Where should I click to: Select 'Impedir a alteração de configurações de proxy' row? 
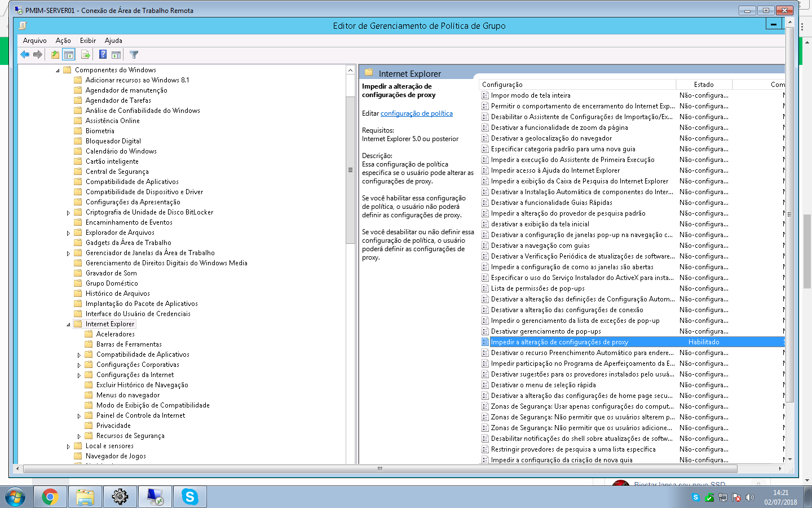click(633, 342)
